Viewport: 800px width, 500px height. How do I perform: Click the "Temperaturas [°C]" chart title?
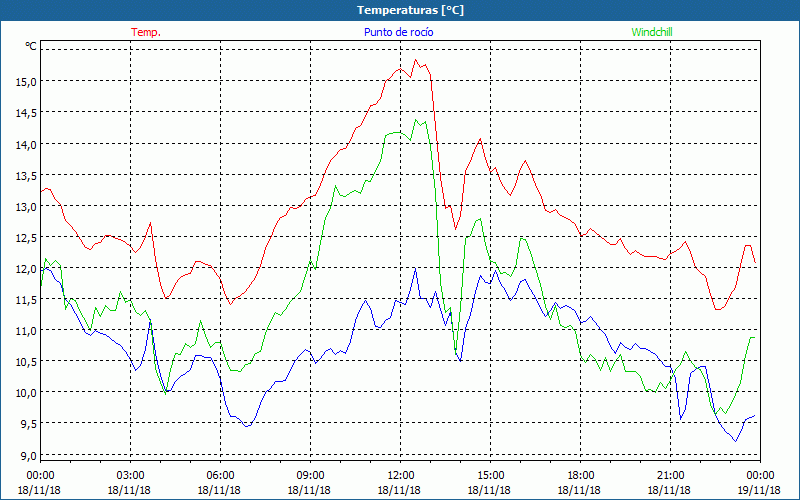pyautogui.click(x=410, y=10)
